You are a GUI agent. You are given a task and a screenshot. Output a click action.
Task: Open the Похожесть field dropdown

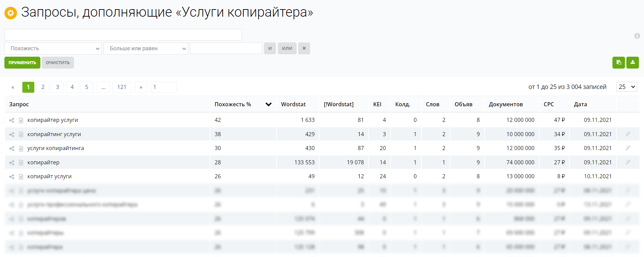coord(53,49)
